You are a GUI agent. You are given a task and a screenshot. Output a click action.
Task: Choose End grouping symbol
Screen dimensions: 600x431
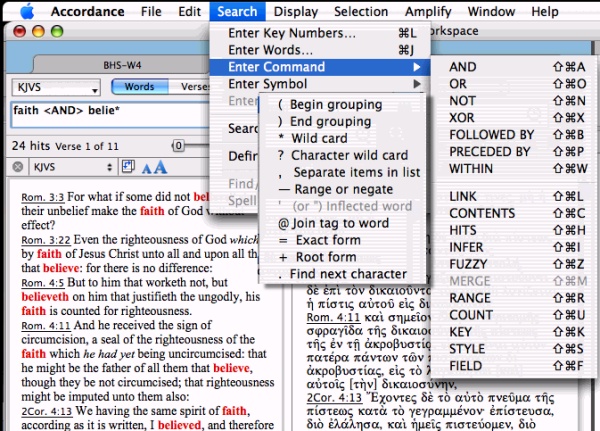pyautogui.click(x=342, y=121)
